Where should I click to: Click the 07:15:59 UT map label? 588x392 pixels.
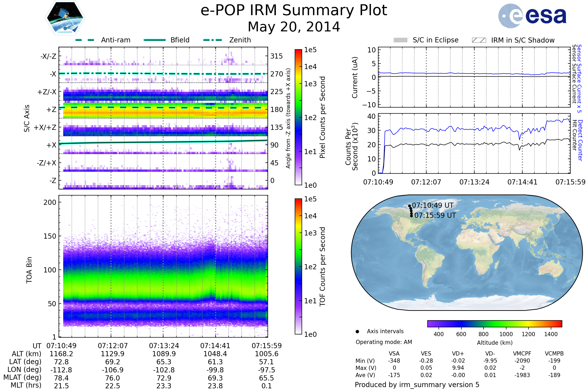coord(435,216)
